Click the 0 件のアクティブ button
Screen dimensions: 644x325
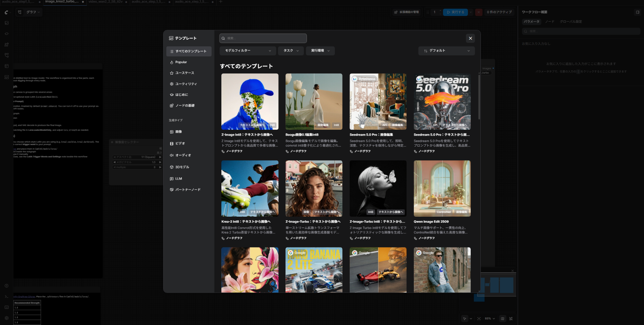click(x=499, y=12)
